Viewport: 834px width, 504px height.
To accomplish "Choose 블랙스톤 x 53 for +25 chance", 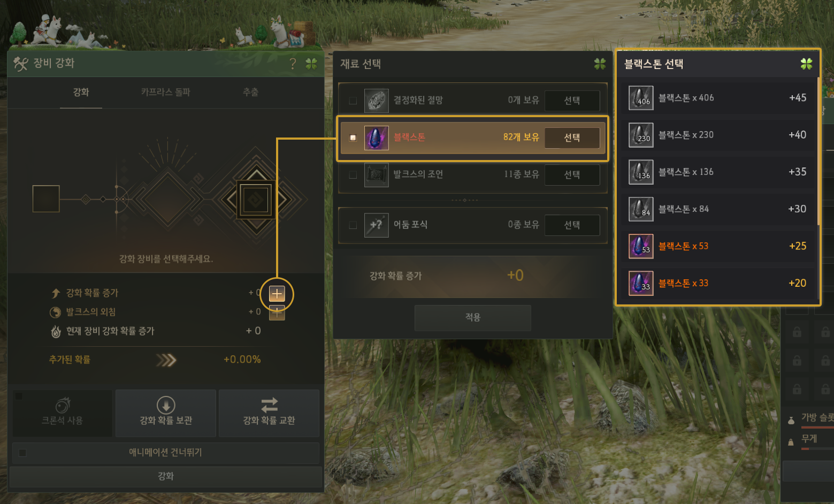I will pos(717,246).
